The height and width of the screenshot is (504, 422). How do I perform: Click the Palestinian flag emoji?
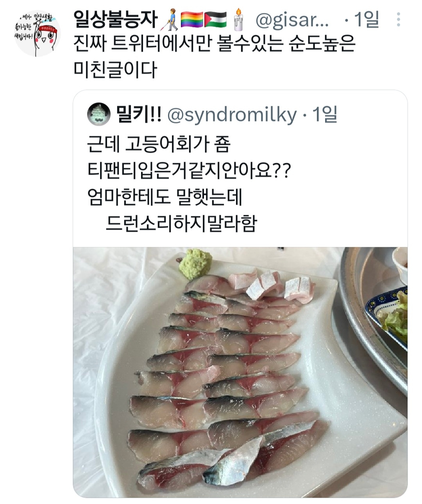click(x=215, y=20)
